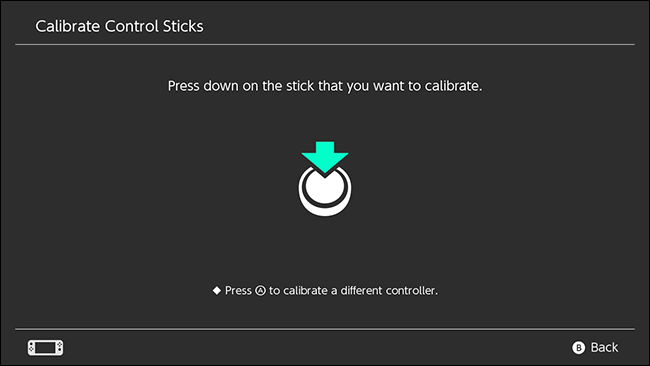
Task: Click the footer divider line above Back
Action: [325, 329]
